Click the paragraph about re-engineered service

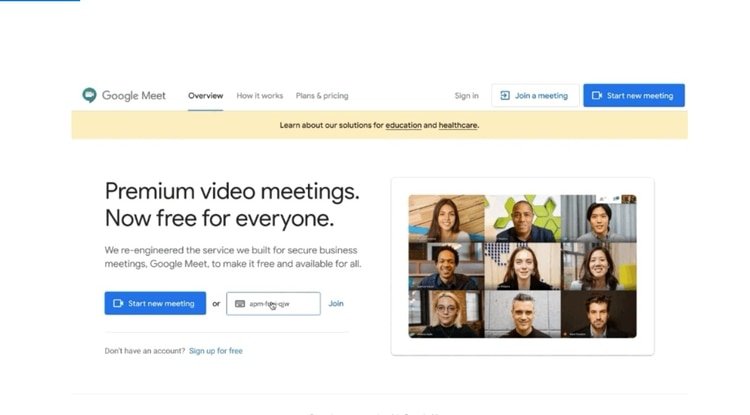coord(233,257)
